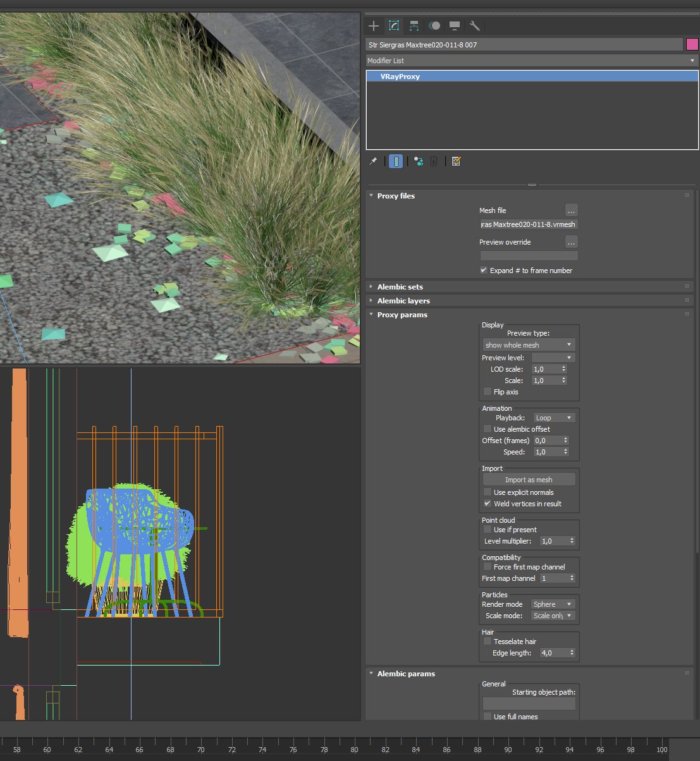Open the Preview level dropdown
Viewport: 700px width, 761px height.
(x=553, y=358)
